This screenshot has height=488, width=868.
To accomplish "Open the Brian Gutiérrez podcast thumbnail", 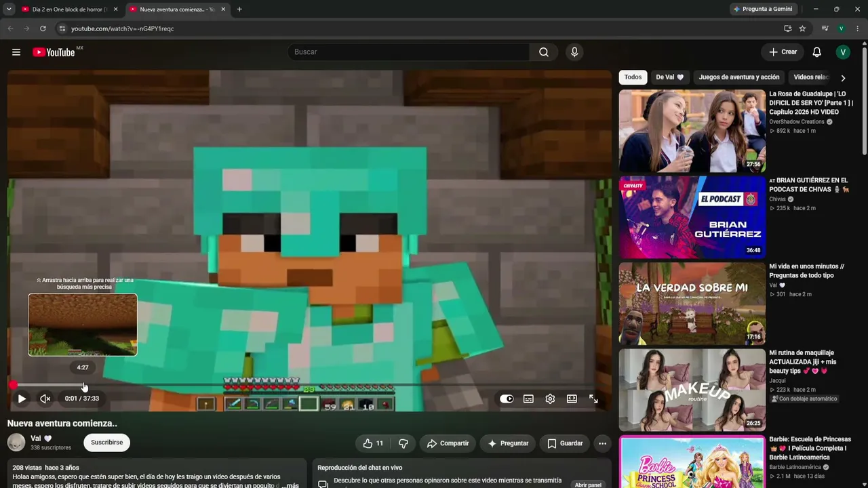I will coord(692,218).
